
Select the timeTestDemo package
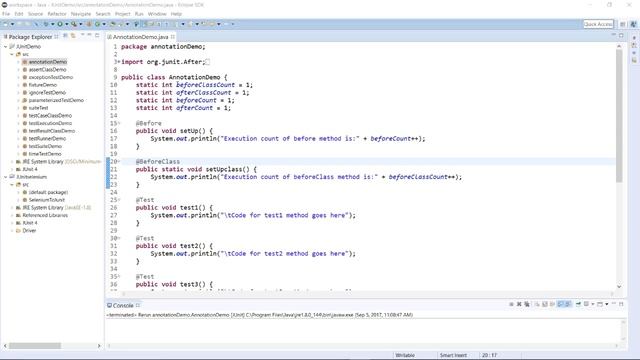tap(45, 154)
